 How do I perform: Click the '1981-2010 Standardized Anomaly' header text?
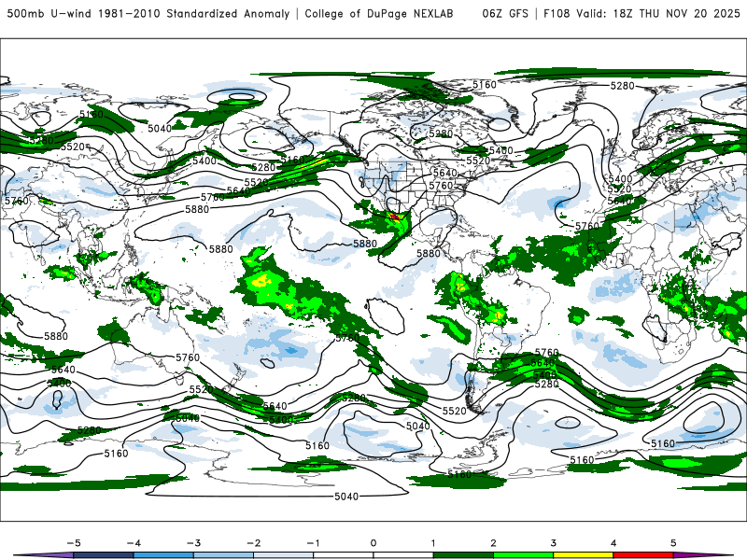194,14
